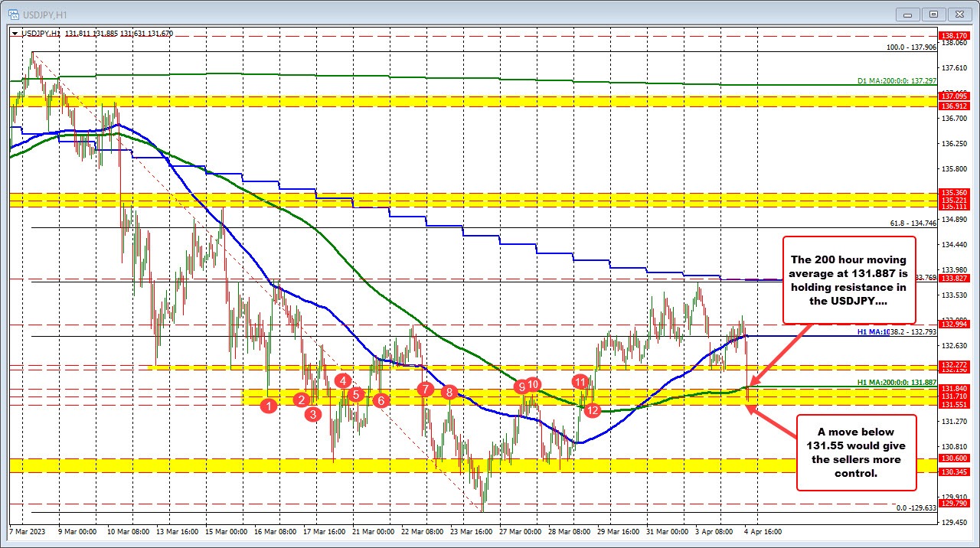The height and width of the screenshot is (548, 980).
Task: Click the 21 Mar 00:00 time axis label
Action: [x=372, y=531]
